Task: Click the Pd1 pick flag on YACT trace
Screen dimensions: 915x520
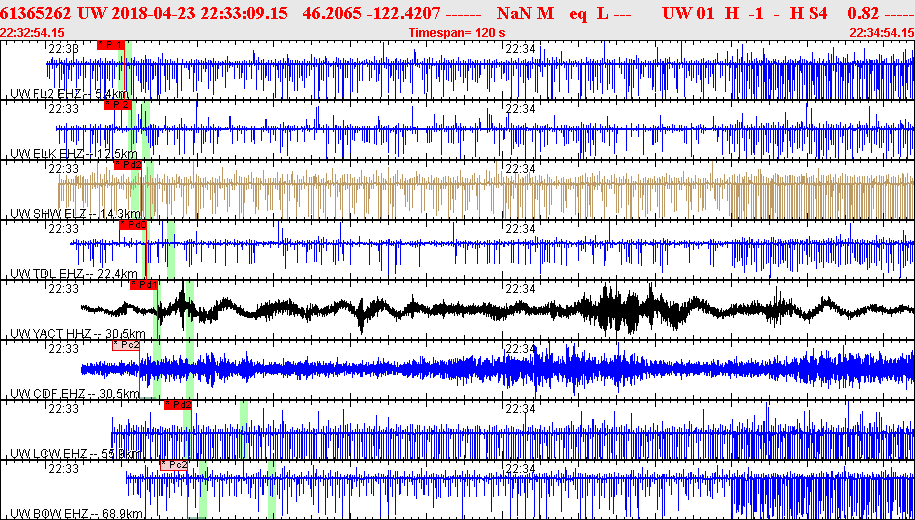Action: point(144,285)
